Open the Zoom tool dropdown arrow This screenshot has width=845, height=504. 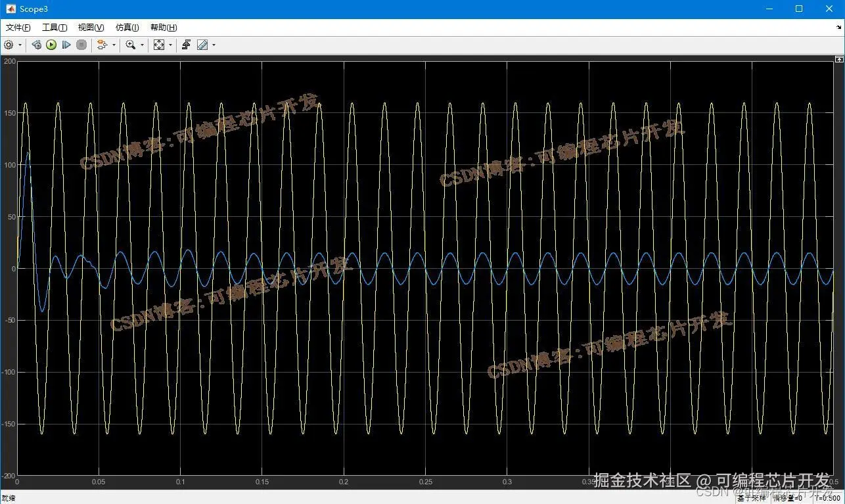pyautogui.click(x=142, y=45)
